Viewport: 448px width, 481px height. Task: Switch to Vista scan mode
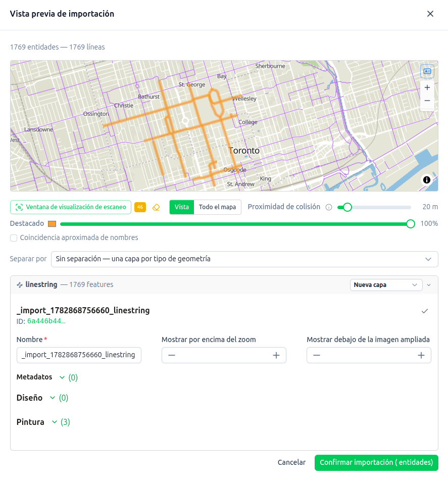(x=181, y=207)
